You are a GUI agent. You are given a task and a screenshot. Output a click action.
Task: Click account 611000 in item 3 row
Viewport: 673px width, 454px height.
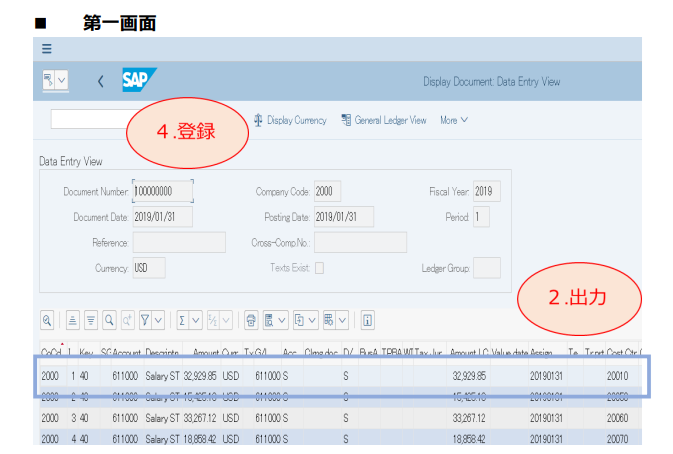point(125,418)
